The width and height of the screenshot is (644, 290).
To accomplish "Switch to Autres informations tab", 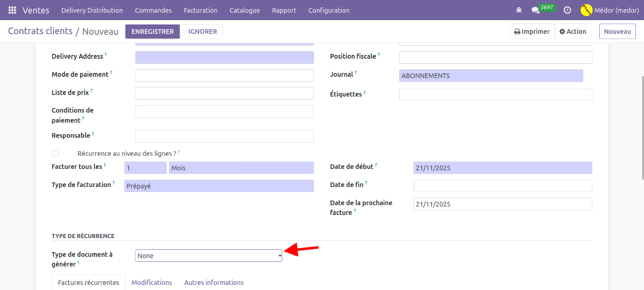I will pos(214,282).
